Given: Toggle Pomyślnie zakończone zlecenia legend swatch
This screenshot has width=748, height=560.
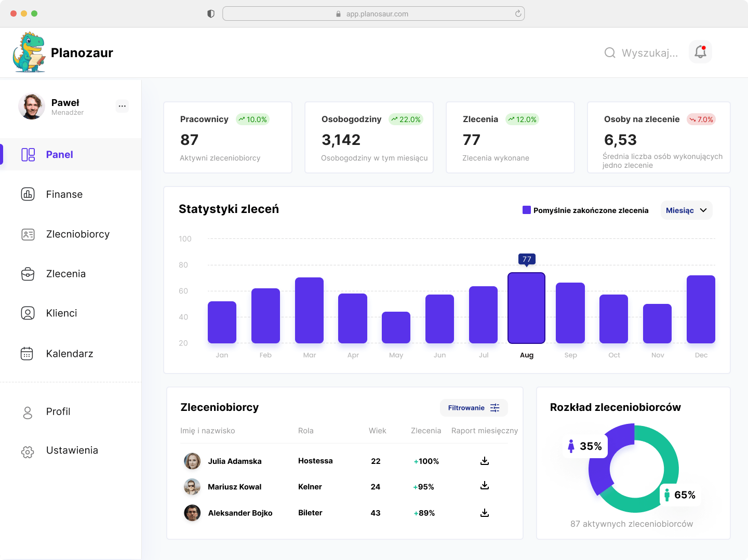Looking at the screenshot, I should tap(527, 210).
